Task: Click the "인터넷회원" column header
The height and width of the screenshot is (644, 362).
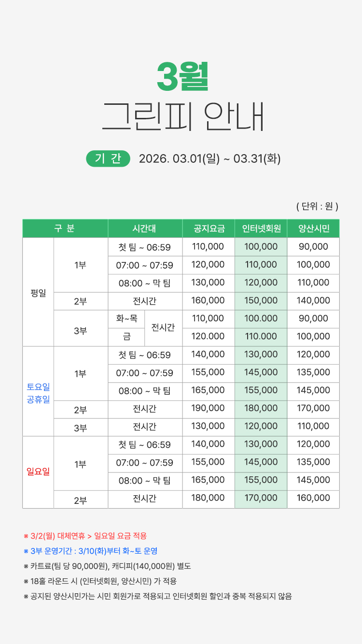Action: click(x=261, y=229)
